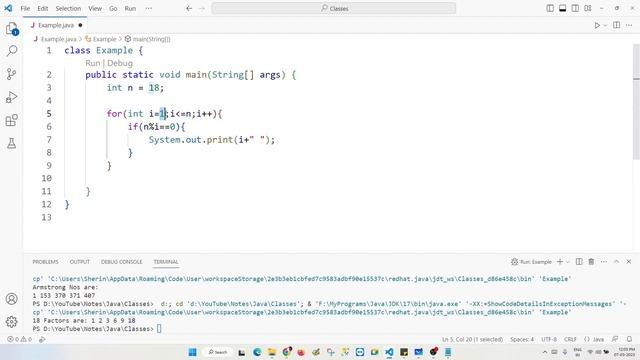This screenshot has width=640, height=360.
Task: Create a new terminal with plus icon
Action: point(560,262)
